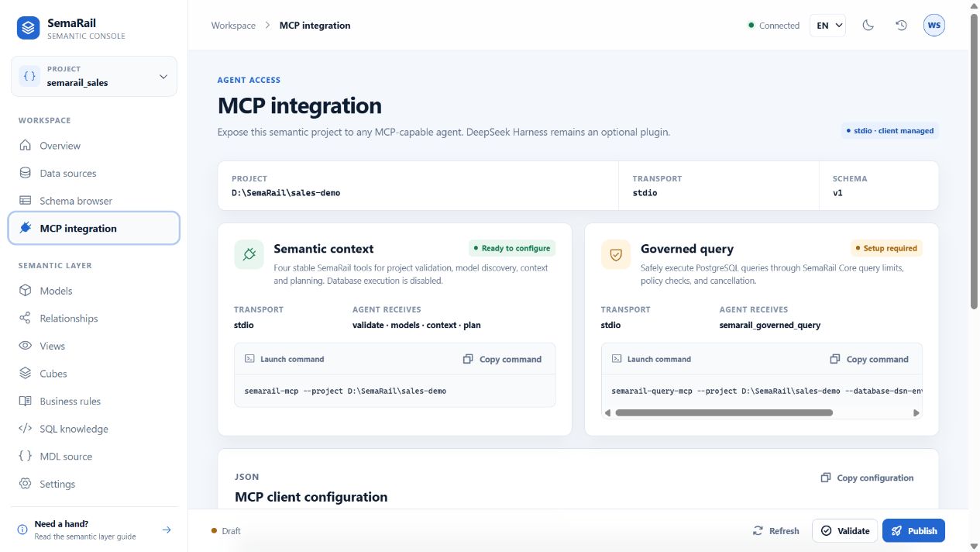Open MDL source page
Image resolution: width=980 pixels, height=552 pixels.
94,457
